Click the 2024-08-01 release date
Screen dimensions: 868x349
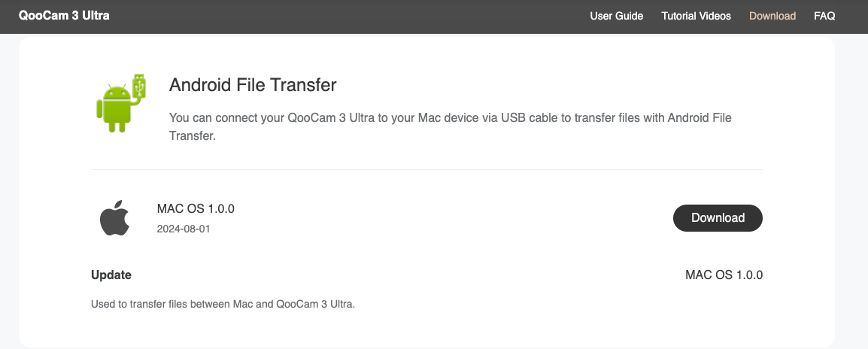184,228
